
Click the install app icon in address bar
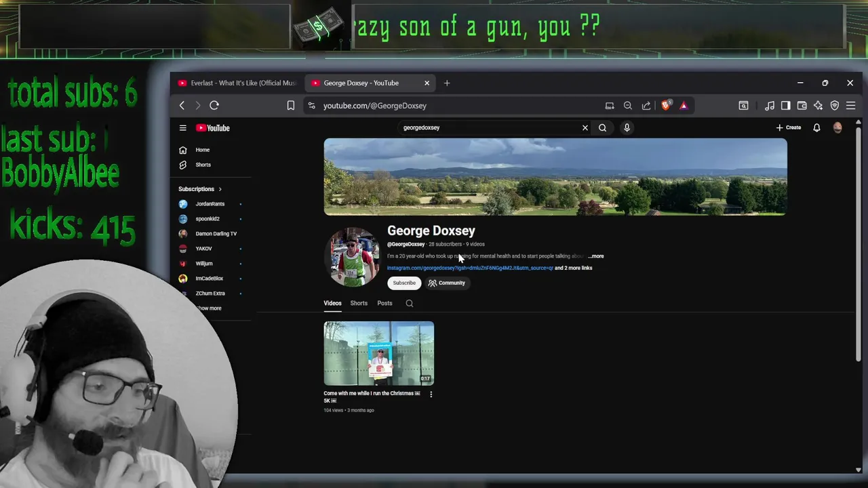pos(610,105)
